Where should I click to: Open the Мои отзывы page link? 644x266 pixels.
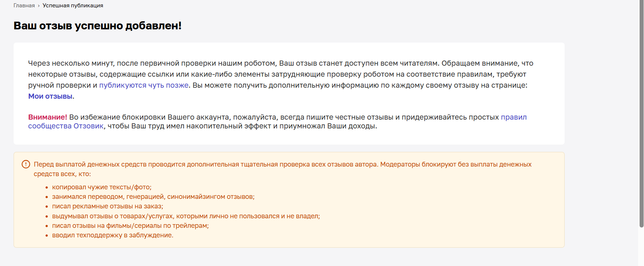[50, 96]
